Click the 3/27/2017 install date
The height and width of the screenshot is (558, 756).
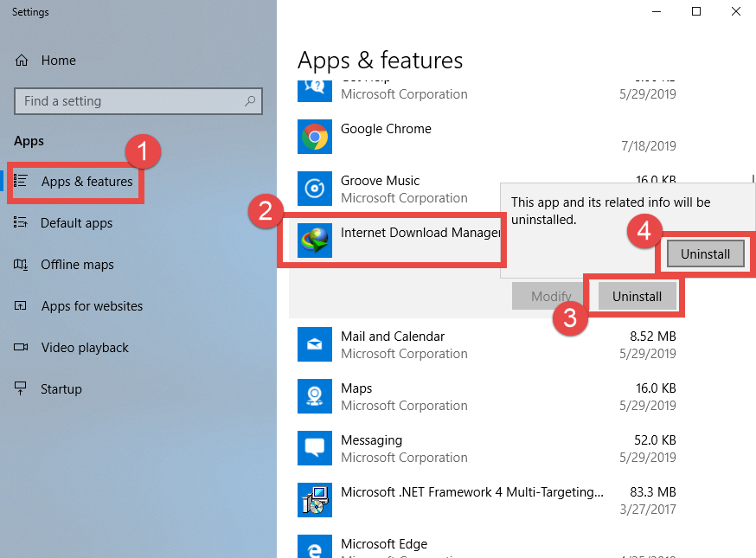(648, 510)
